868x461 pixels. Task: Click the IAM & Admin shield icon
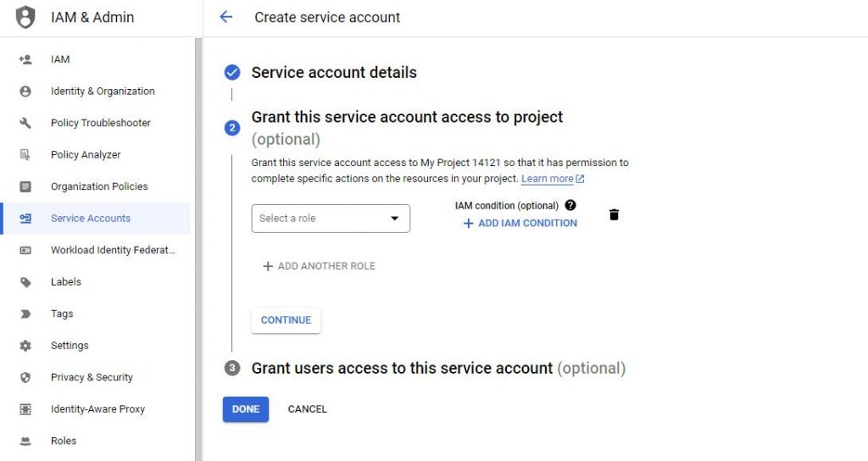(x=25, y=17)
